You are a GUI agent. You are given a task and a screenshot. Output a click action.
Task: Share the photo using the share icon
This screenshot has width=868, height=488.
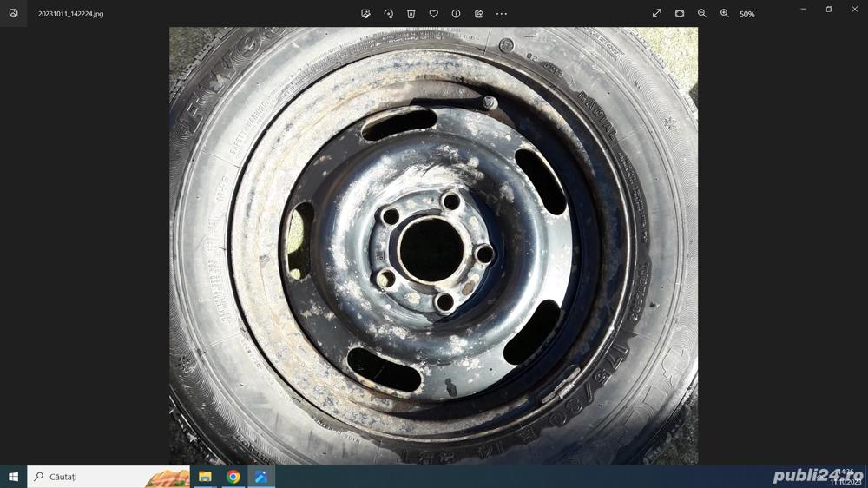click(478, 14)
